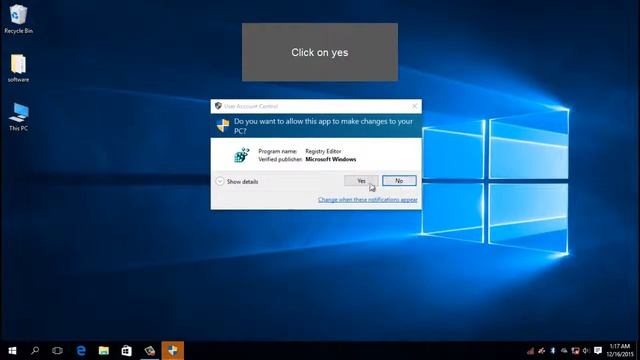Click the Bluetooth tray icon
The width and height of the screenshot is (640, 360).
tap(553, 351)
